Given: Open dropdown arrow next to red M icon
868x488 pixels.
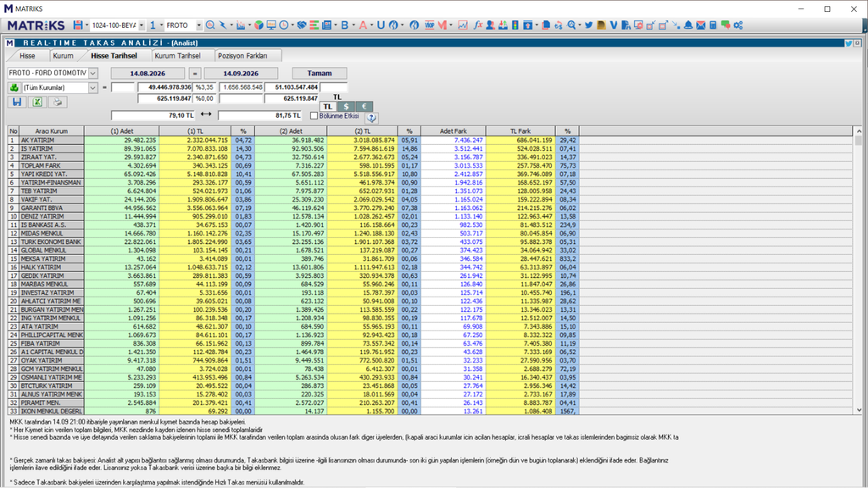Looking at the screenshot, I should click(451, 25).
